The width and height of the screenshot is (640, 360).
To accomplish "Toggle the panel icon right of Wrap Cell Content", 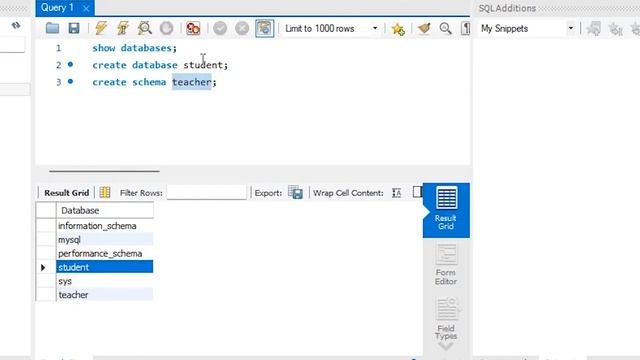I will 417,192.
